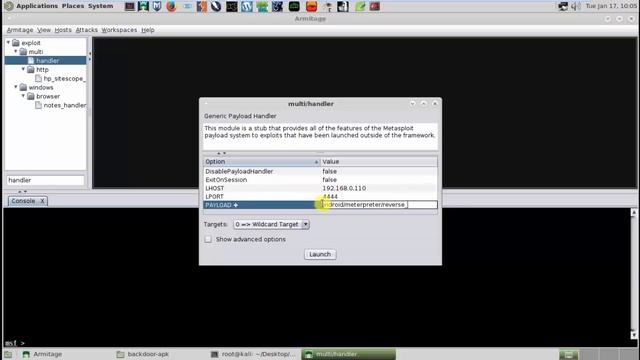Open the Places panel menu
640x360 pixels.
[x=73, y=6]
